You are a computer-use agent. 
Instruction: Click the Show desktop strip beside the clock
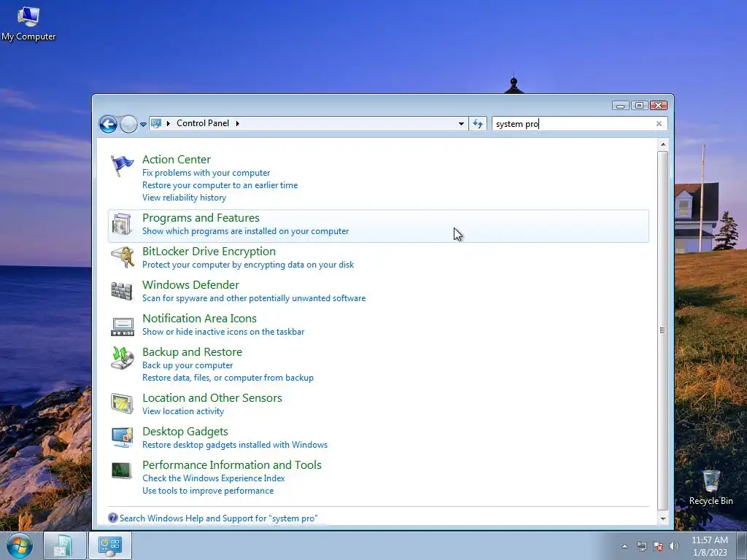click(742, 545)
